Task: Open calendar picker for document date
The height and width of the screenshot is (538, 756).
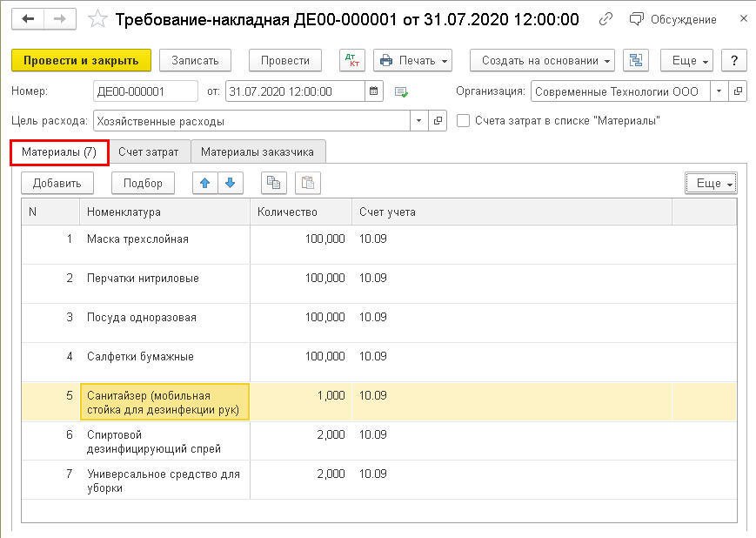Action: coord(374,91)
